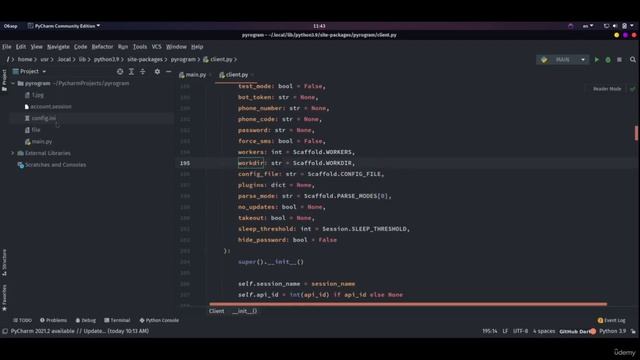Screen dimensions: 640x360
Task: Open the Help menu
Action: (197, 47)
